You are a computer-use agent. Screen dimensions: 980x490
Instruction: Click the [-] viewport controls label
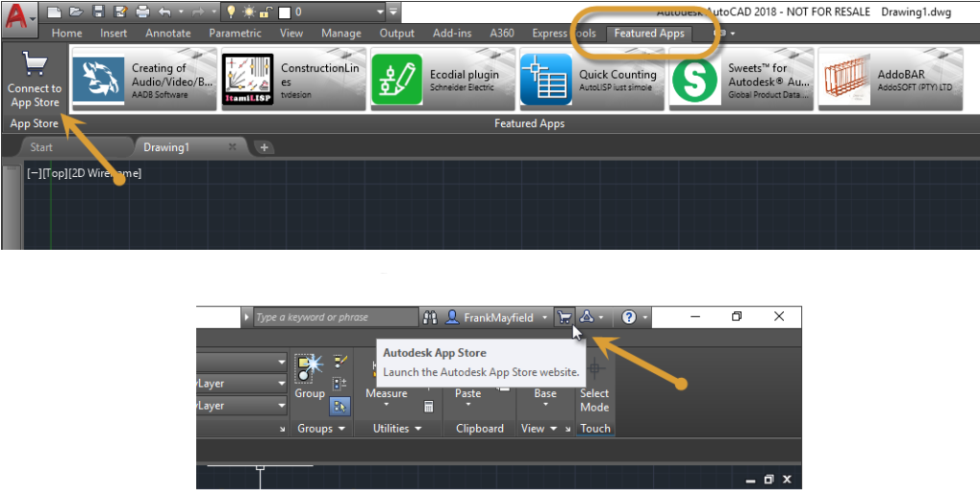click(33, 173)
